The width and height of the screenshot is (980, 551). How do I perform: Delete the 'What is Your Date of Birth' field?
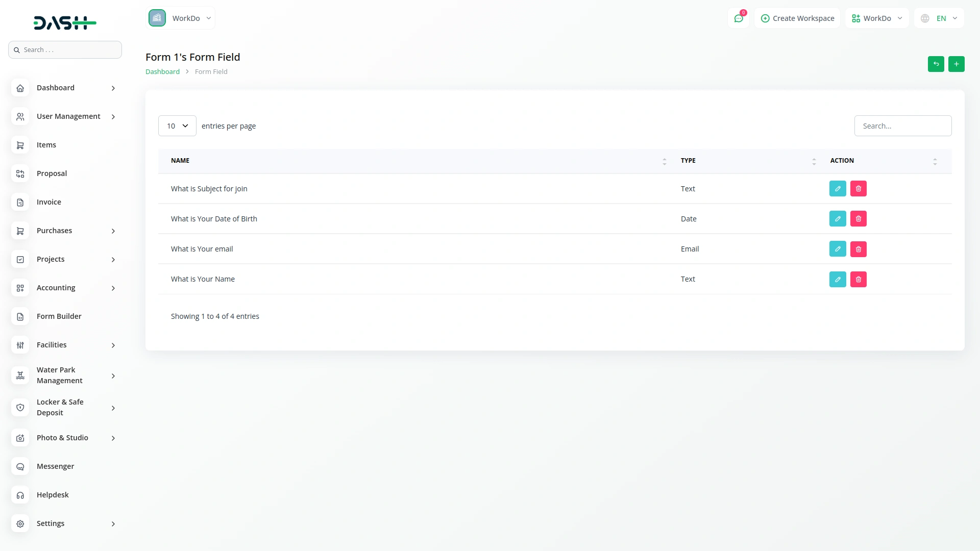(x=859, y=218)
